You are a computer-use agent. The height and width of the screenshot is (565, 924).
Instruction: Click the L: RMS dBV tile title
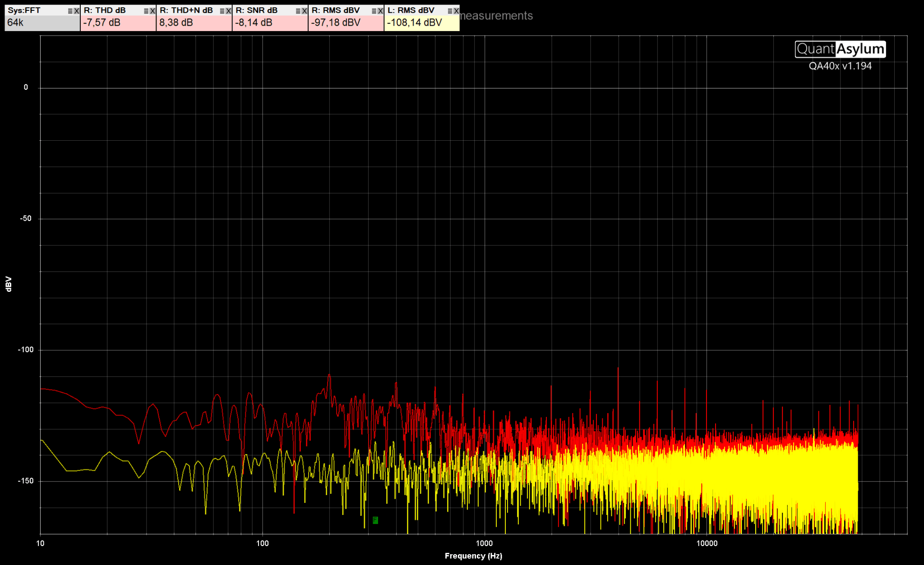(411, 10)
